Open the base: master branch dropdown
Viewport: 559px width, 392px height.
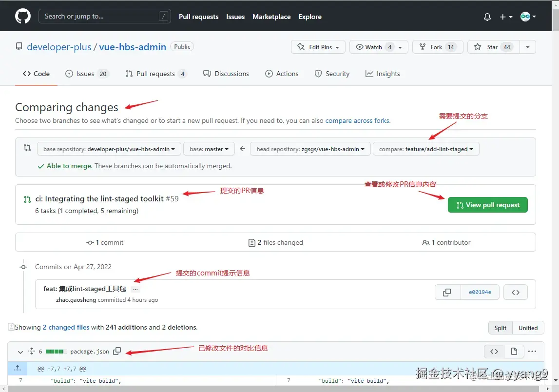click(209, 149)
